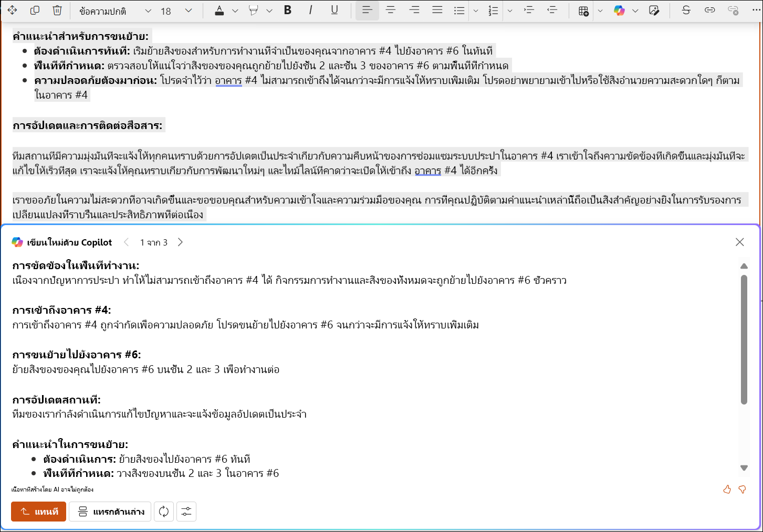Click the draft counter 1 จาก 3
The image size is (763, 532).
click(154, 242)
